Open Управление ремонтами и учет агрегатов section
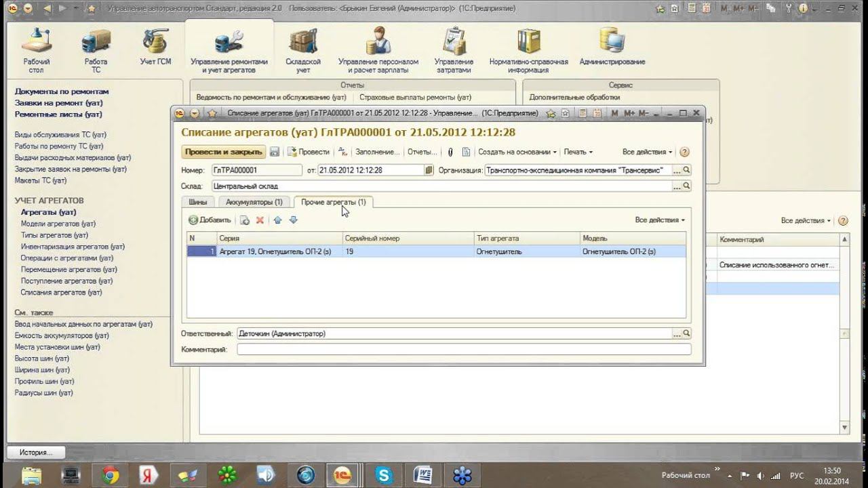Screen dimensions: 868x488 [229, 51]
